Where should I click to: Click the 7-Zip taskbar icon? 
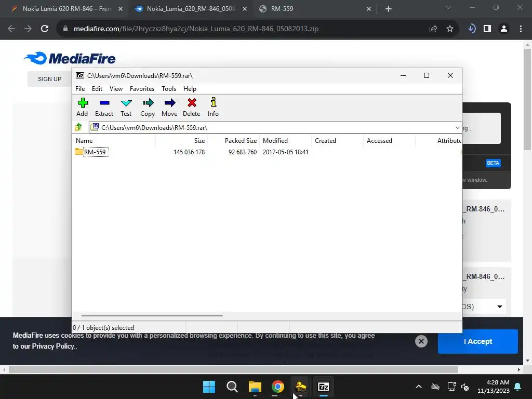click(323, 387)
